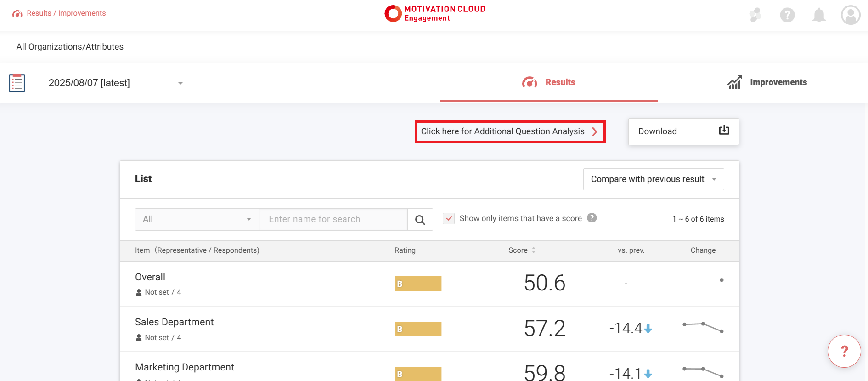Expand the All filter dropdown
This screenshot has height=381, width=868.
coord(197,219)
